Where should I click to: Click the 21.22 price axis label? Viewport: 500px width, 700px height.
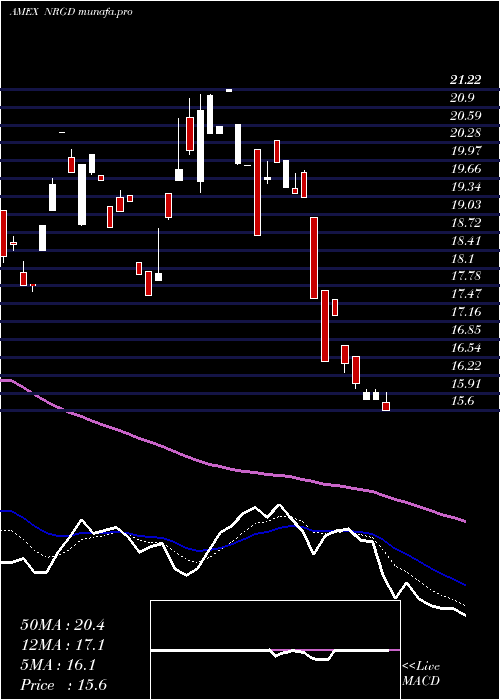[x=466, y=80]
